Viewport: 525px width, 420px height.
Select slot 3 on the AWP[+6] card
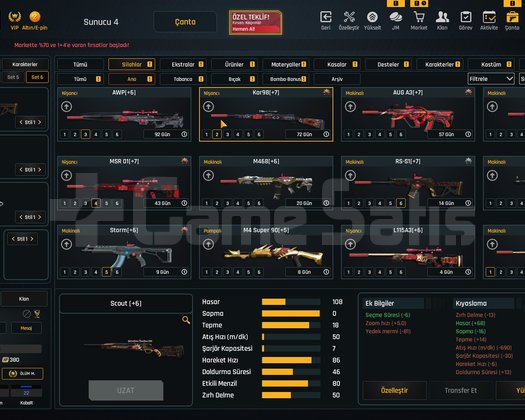85,135
